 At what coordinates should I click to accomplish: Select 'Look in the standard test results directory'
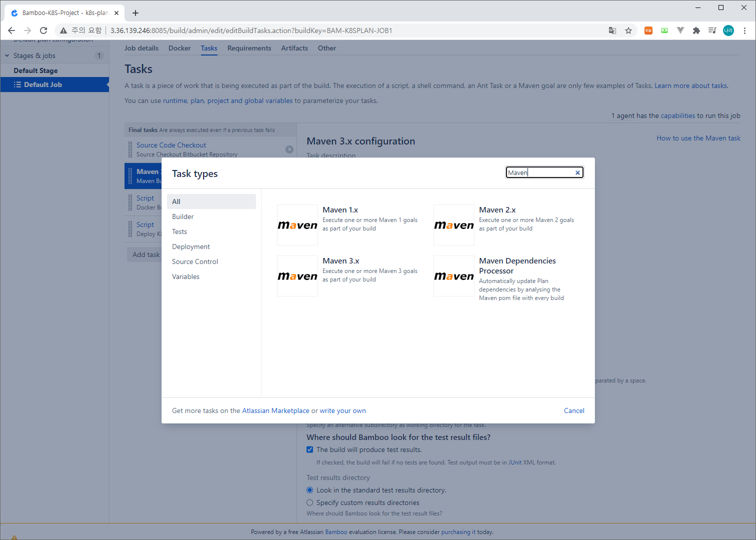(x=310, y=490)
